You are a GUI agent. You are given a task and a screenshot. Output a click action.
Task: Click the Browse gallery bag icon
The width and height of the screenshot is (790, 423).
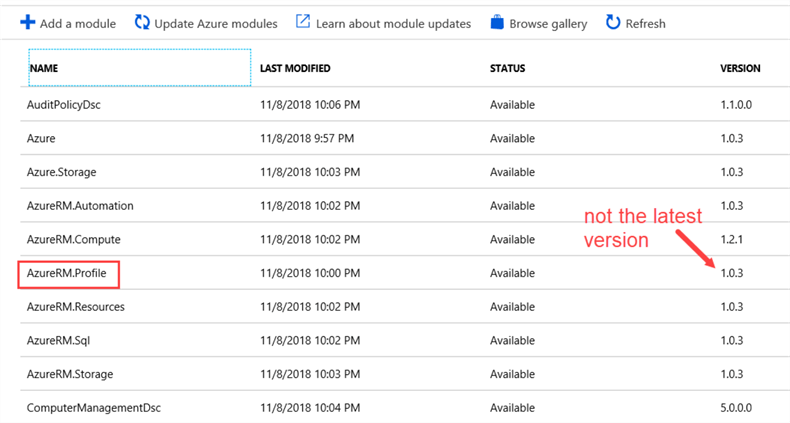(x=497, y=23)
